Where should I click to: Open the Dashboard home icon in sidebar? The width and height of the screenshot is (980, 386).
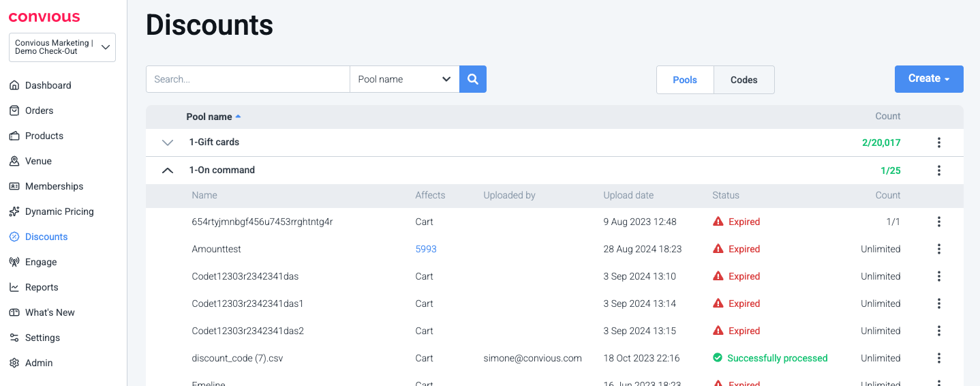coord(14,85)
